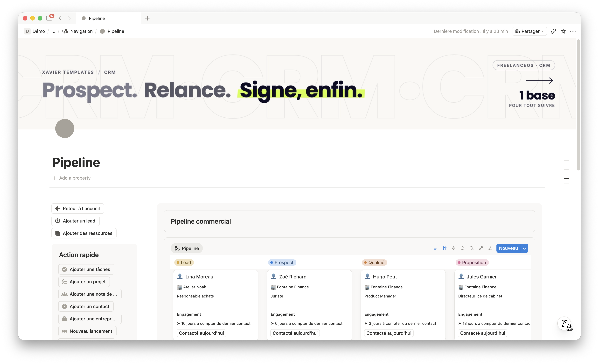599x364 pixels.
Task: Open the Démo workspace breadcrumb
Action: pyautogui.click(x=35, y=31)
